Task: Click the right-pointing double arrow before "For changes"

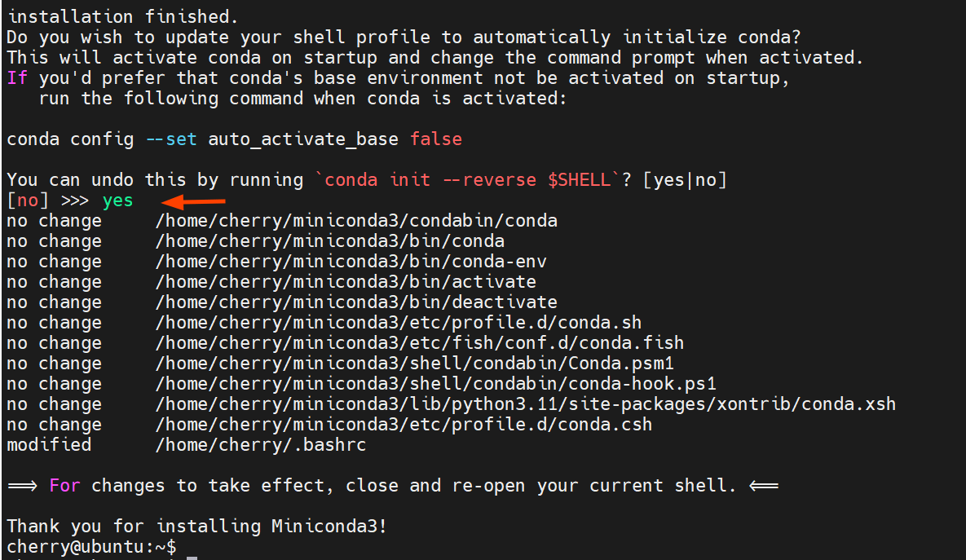Action: coord(23,486)
